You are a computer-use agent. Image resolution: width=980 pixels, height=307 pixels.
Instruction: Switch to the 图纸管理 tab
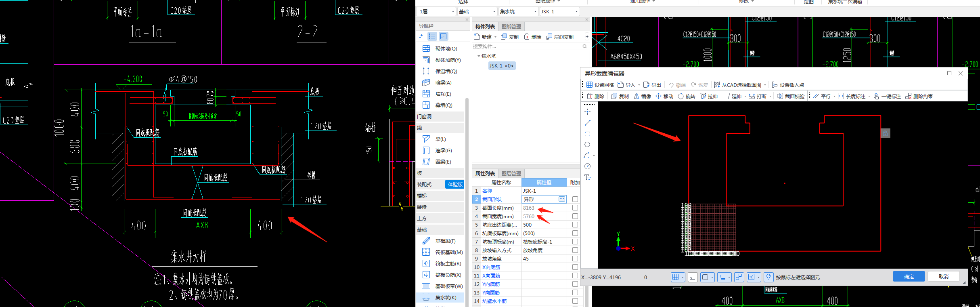[x=511, y=26]
